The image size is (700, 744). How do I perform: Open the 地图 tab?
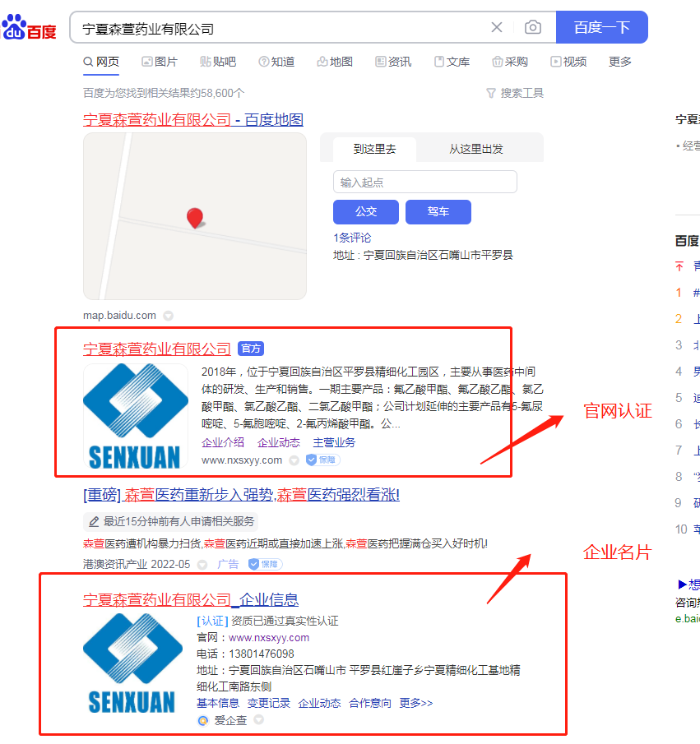[x=335, y=62]
